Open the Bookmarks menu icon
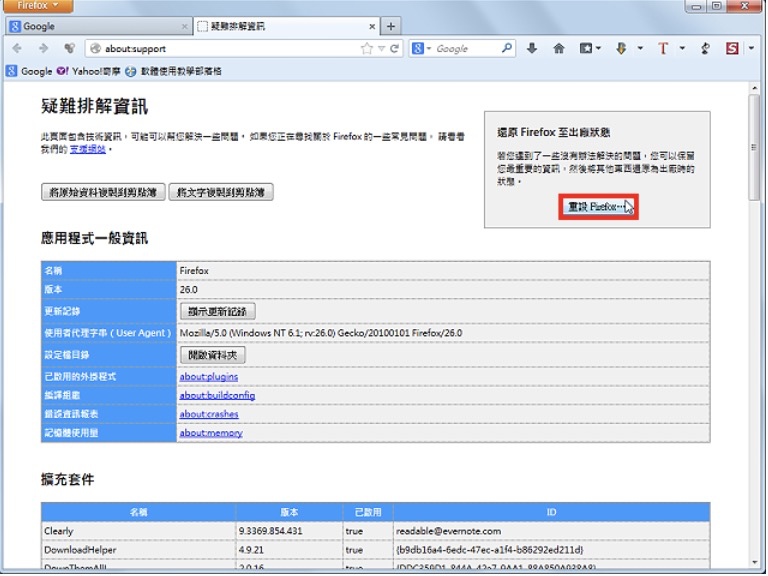 pos(590,48)
